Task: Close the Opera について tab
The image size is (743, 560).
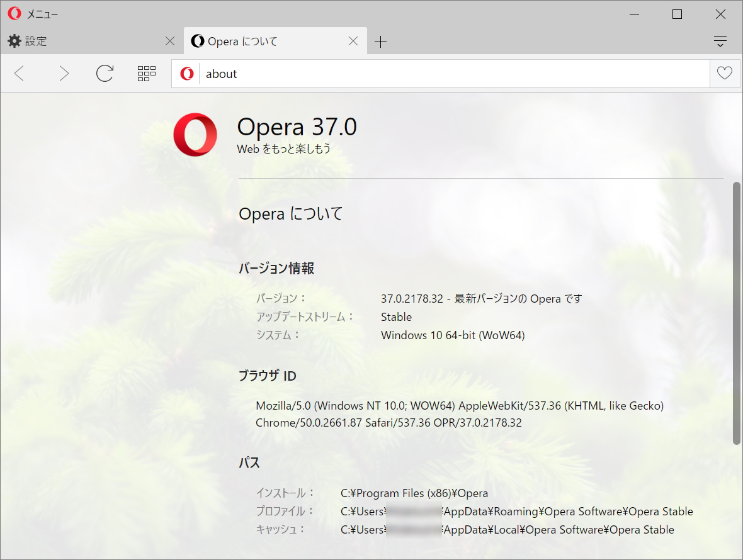Action: click(353, 41)
